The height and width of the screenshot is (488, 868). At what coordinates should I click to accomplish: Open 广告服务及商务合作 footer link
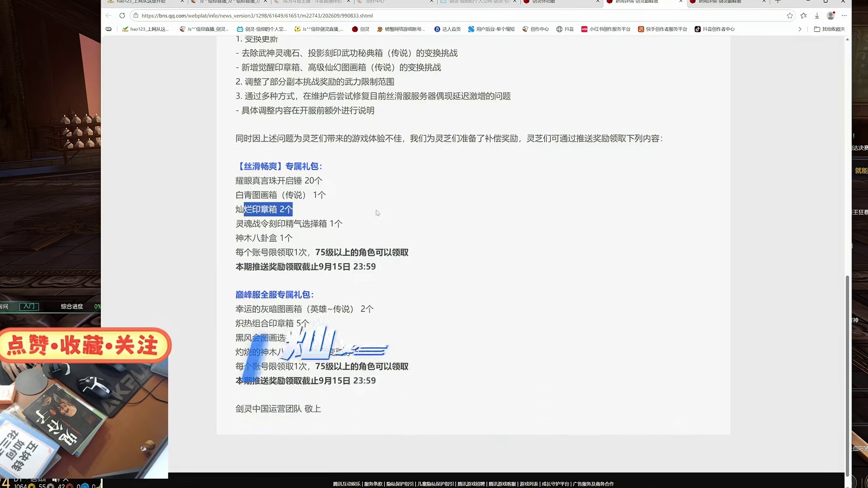(x=593, y=484)
